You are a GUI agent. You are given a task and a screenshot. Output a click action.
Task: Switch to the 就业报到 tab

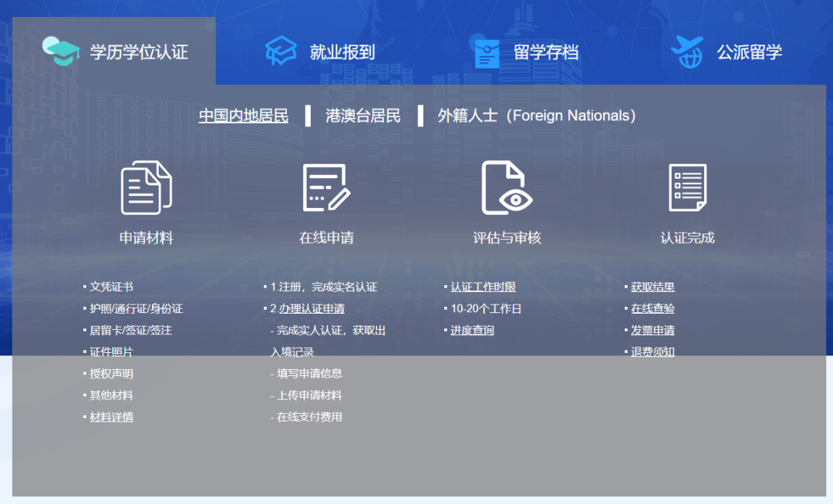320,52
